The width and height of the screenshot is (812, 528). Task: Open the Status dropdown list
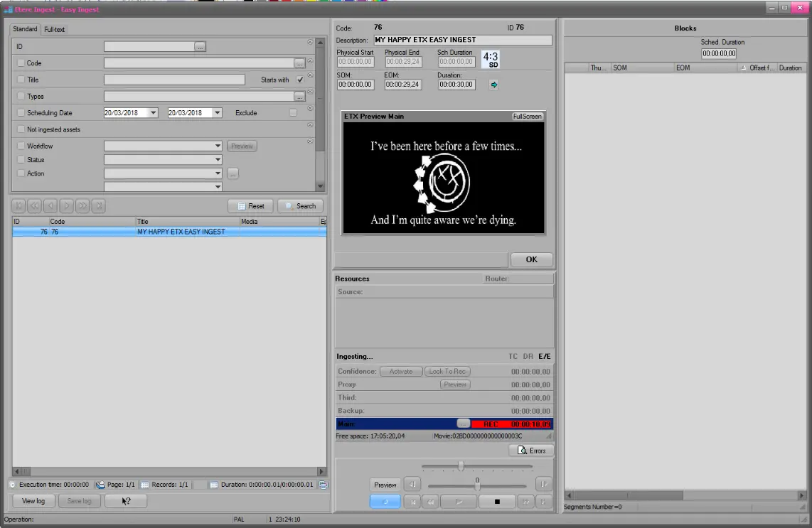218,160
